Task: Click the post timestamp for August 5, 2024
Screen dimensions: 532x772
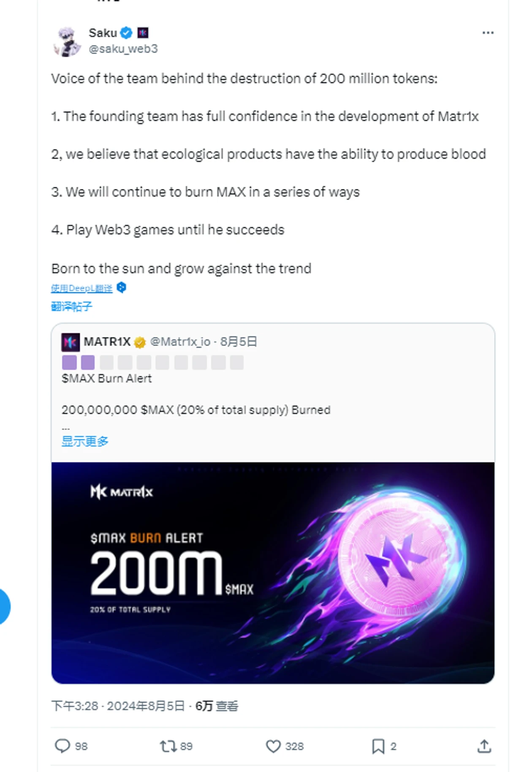Action: [118, 706]
